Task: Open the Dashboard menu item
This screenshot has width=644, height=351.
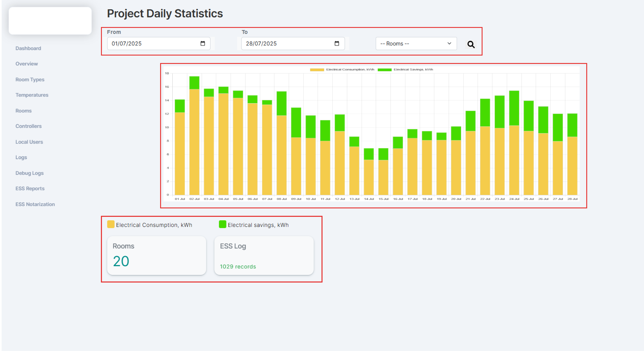Action: [28, 48]
